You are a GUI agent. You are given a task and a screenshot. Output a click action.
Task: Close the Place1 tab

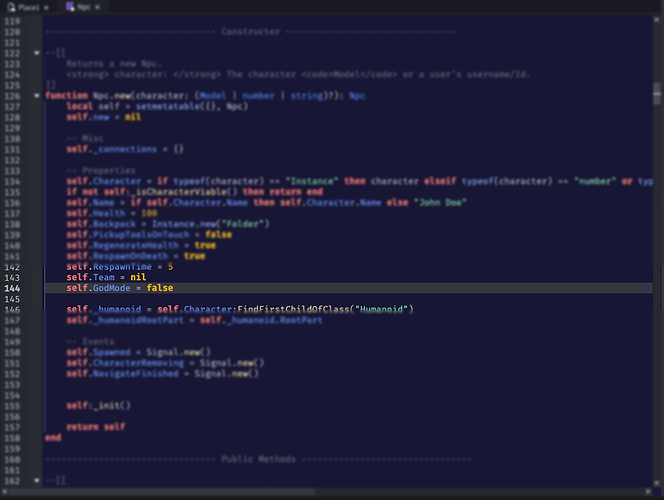[x=47, y=8]
